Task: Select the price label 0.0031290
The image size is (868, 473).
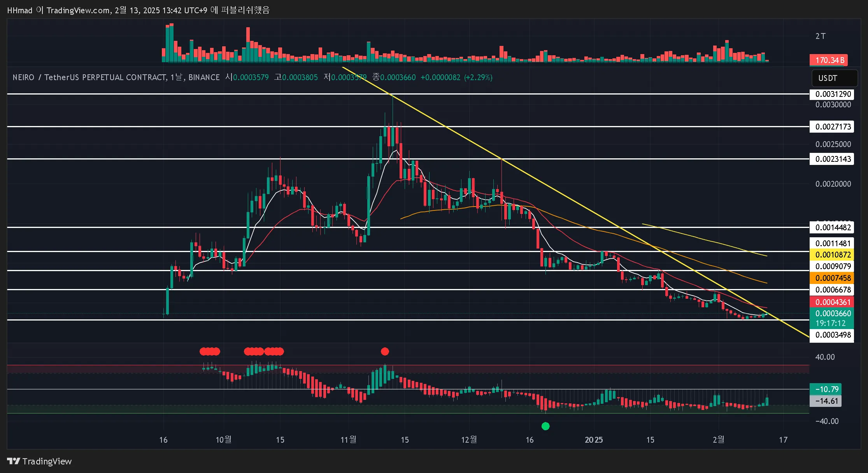Action: (x=832, y=94)
